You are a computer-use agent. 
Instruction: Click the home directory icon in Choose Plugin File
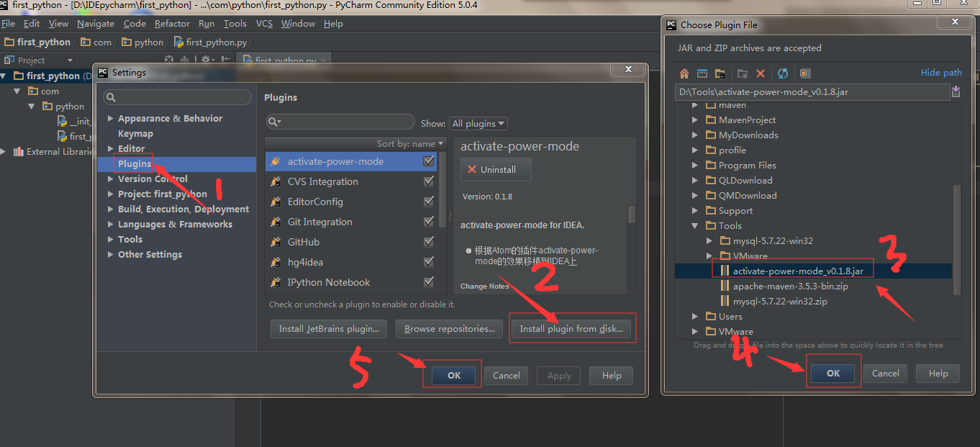[x=683, y=73]
